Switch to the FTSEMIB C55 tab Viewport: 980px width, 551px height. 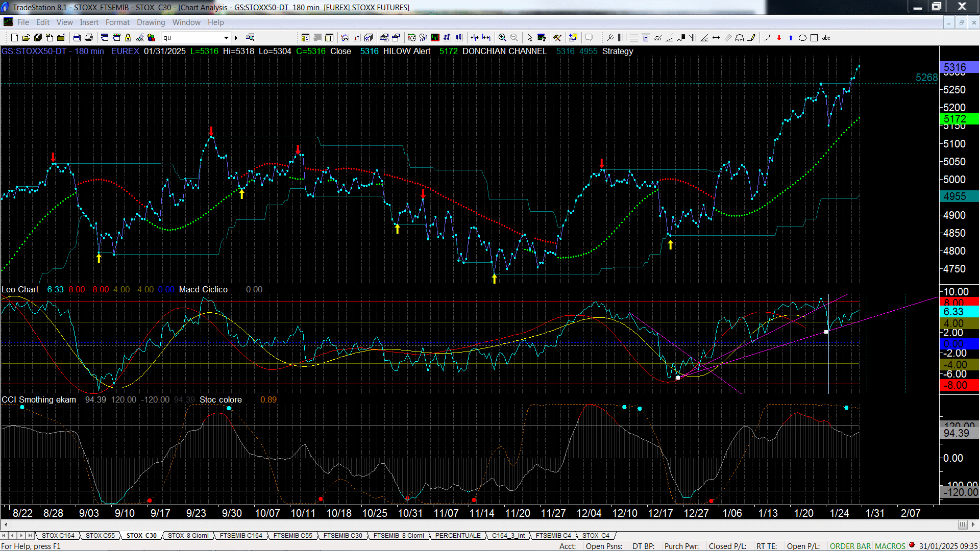(x=292, y=536)
